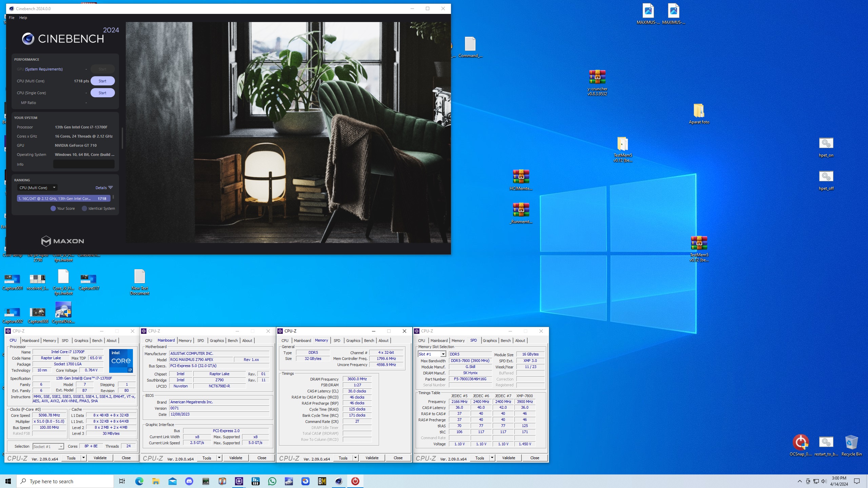This screenshot has height=488, width=868.
Task: Expand Tools arrow in first CPU-Z window
Action: [83, 458]
